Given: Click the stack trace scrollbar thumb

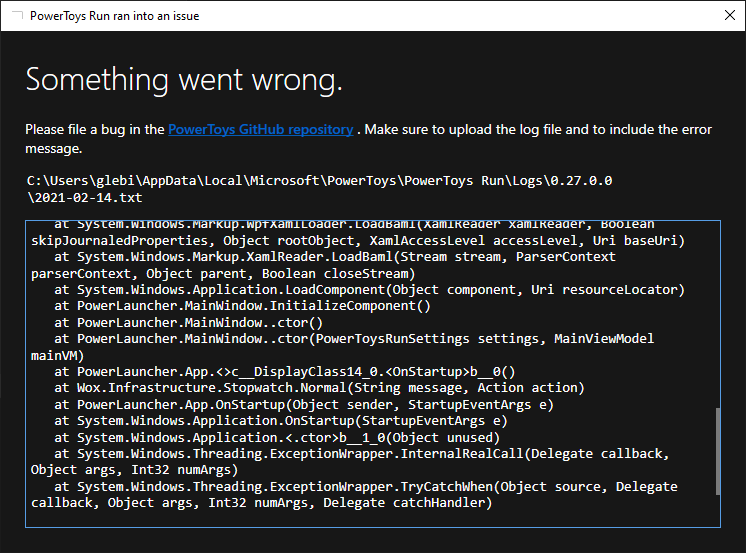Looking at the screenshot, I should click(x=717, y=452).
